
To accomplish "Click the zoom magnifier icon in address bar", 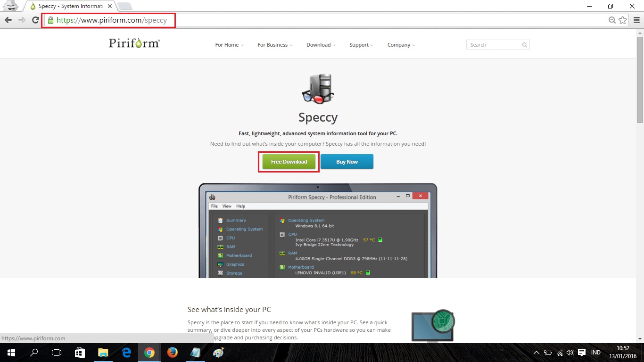I will [x=612, y=20].
